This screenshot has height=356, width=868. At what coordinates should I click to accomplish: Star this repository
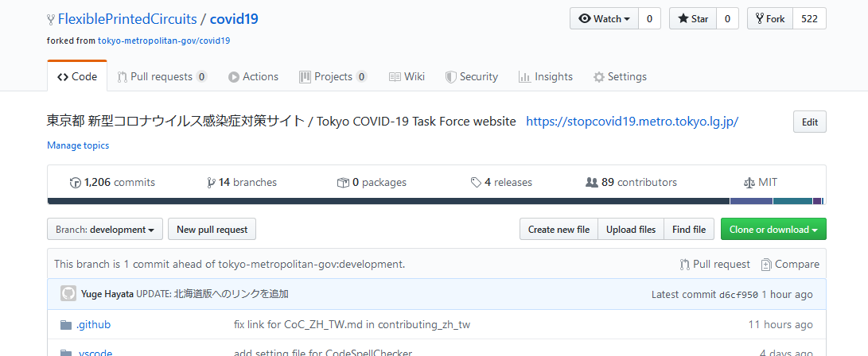693,19
